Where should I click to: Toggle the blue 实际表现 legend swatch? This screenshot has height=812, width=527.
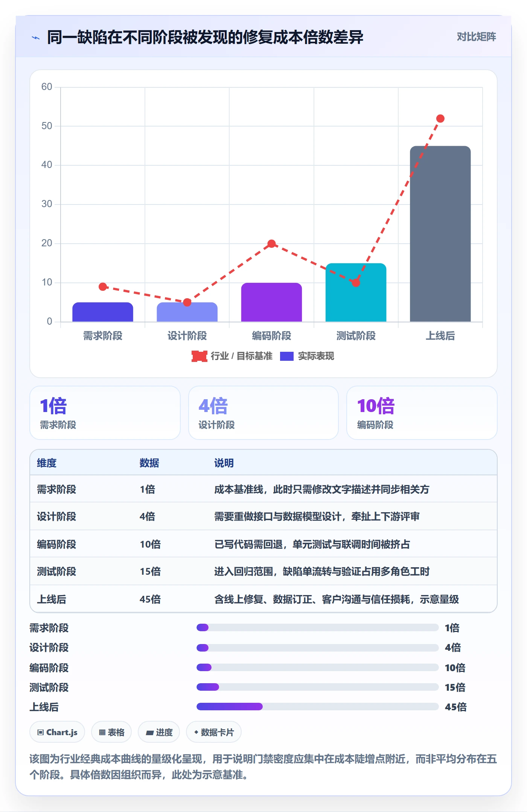click(287, 356)
